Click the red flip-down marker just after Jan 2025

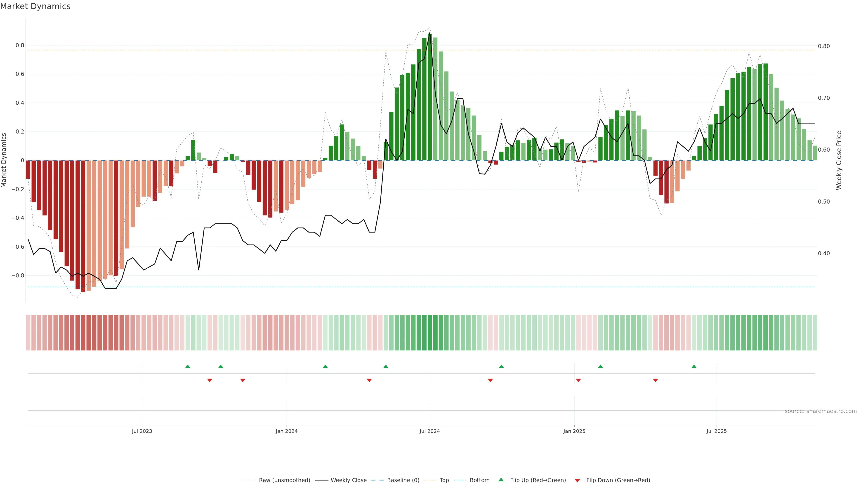(x=578, y=380)
